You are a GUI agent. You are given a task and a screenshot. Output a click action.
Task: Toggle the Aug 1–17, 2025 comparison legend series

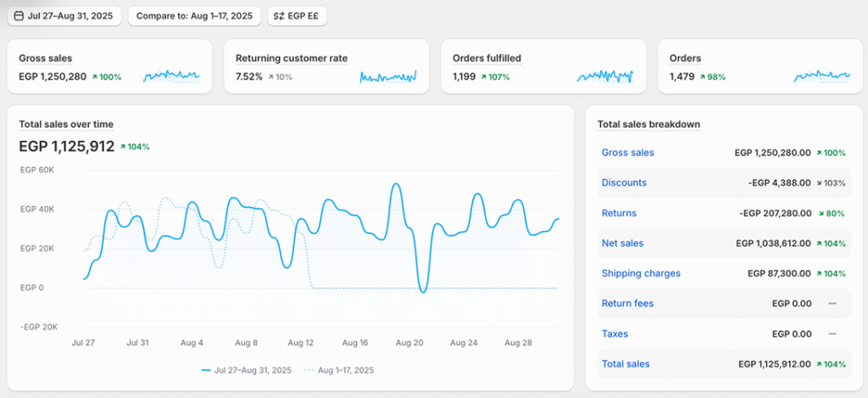click(338, 370)
